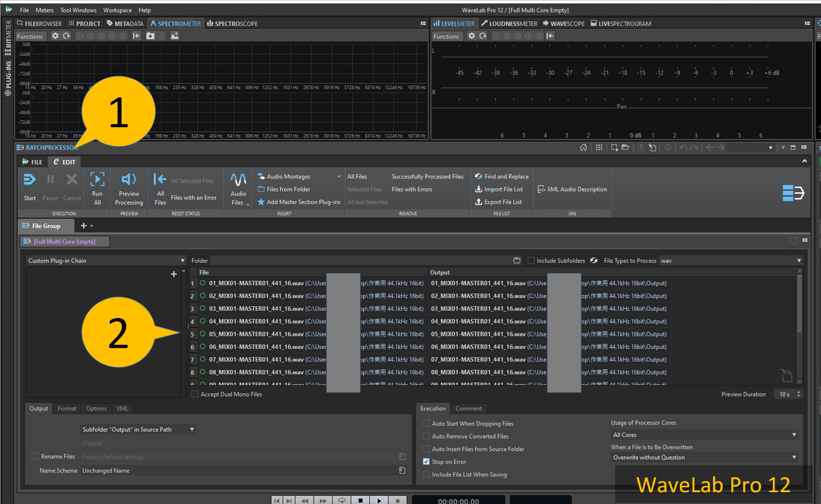821x504 pixels.
Task: Expand the All Cores processor dropdown
Action: (x=794, y=435)
